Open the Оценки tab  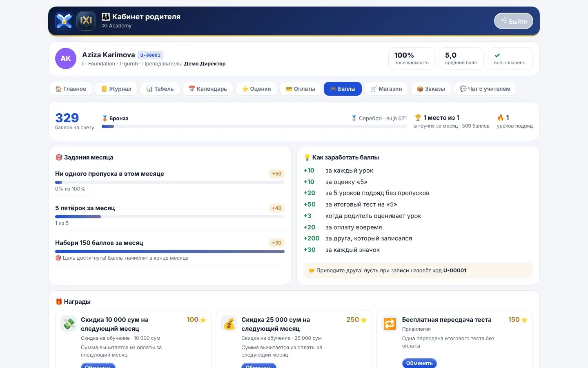[256, 89]
